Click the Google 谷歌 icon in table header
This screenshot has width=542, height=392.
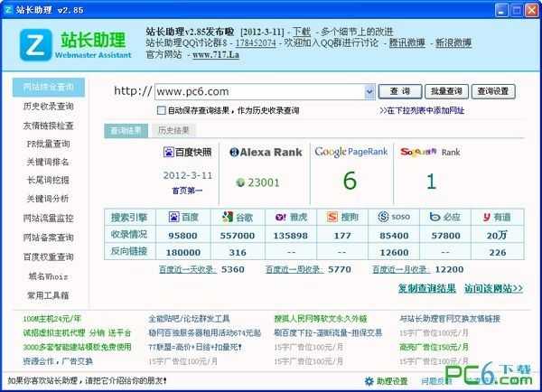[x=227, y=217]
